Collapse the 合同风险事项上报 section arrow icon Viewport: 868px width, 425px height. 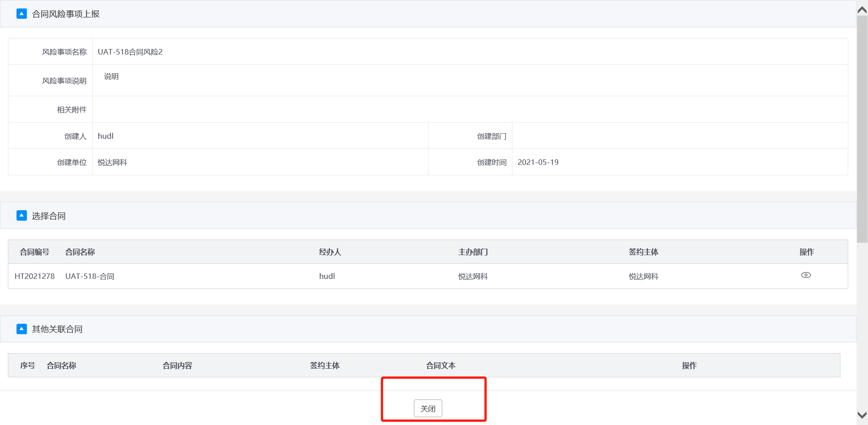[22, 14]
